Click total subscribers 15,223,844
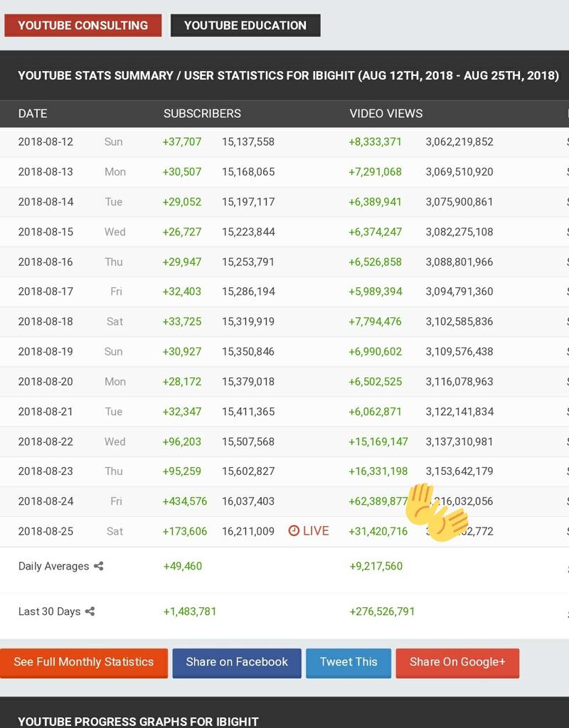 pyautogui.click(x=248, y=232)
